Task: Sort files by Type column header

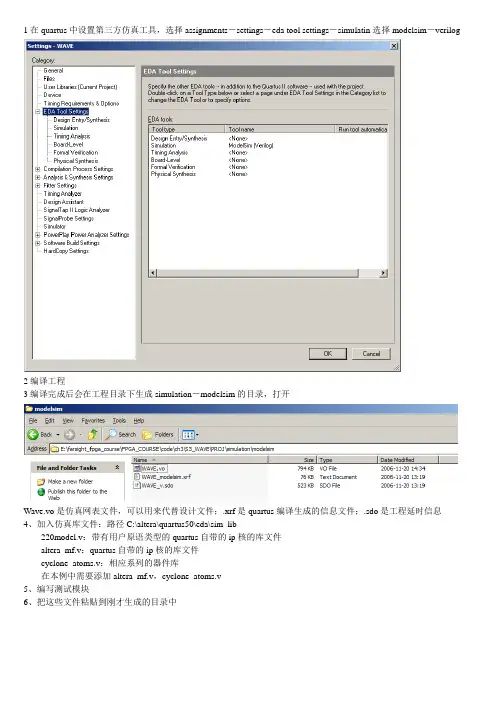Action: pyautogui.click(x=347, y=460)
